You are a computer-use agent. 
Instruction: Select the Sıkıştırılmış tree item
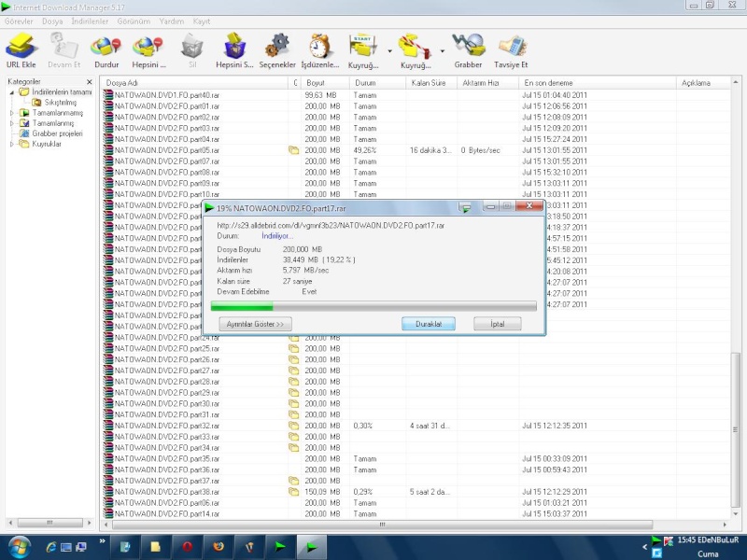60,103
